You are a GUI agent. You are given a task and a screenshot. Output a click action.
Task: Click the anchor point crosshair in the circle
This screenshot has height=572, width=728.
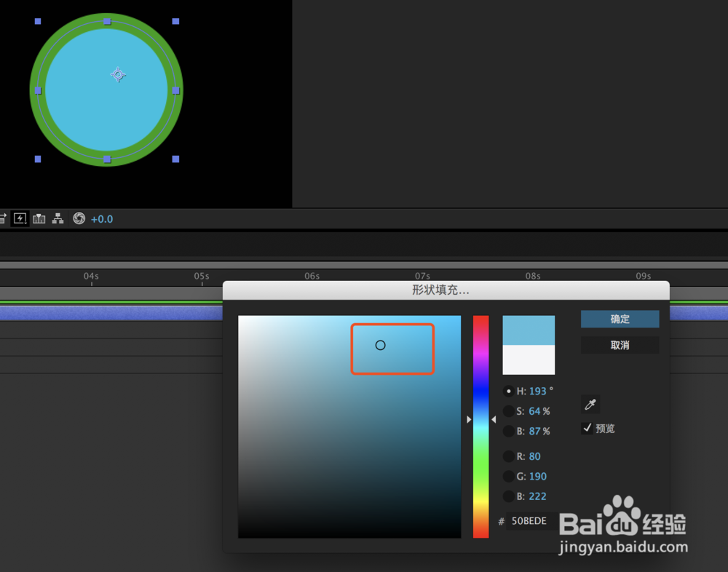[x=118, y=74]
